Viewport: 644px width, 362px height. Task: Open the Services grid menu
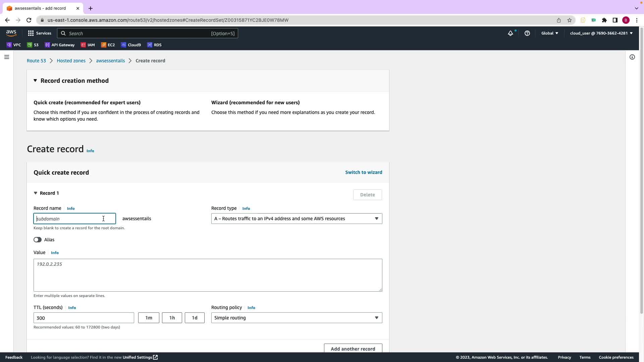coord(40,33)
